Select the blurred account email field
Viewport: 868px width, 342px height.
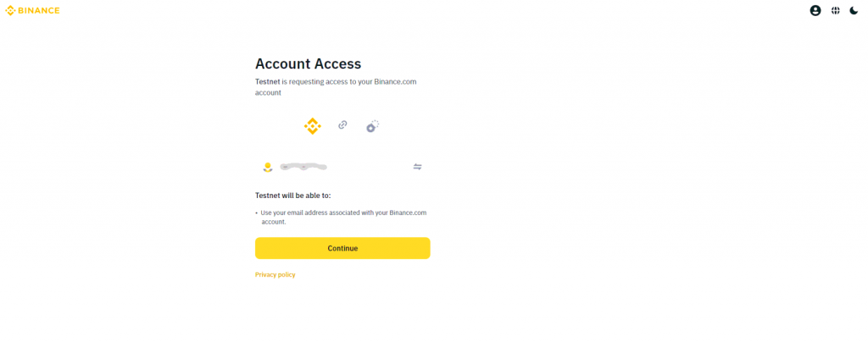304,167
